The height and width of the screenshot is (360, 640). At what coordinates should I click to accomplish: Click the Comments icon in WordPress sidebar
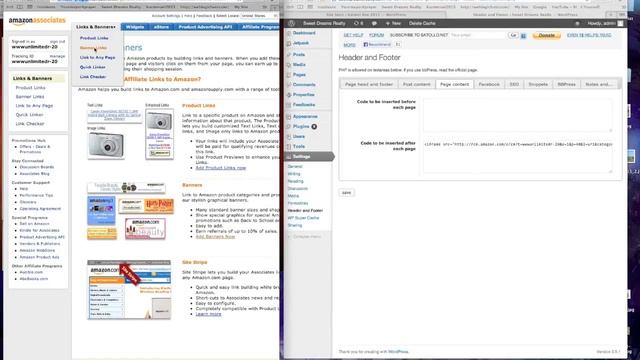(289, 85)
